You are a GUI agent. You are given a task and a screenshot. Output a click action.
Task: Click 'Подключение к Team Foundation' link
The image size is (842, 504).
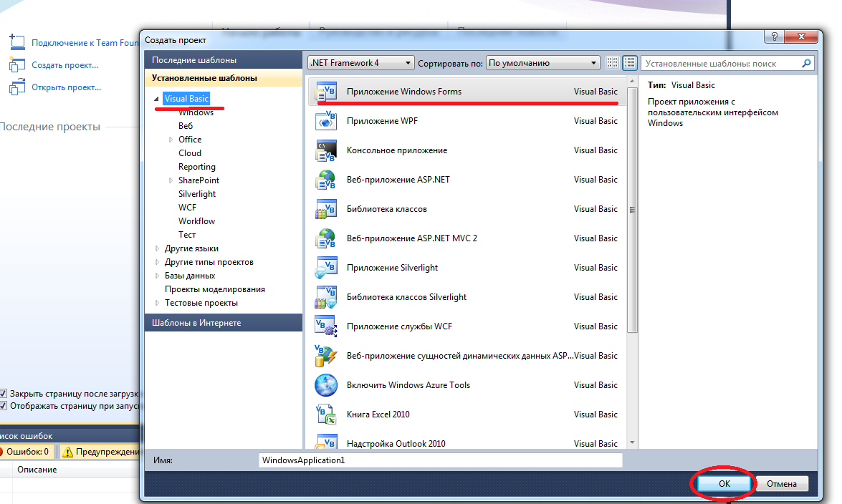click(85, 42)
